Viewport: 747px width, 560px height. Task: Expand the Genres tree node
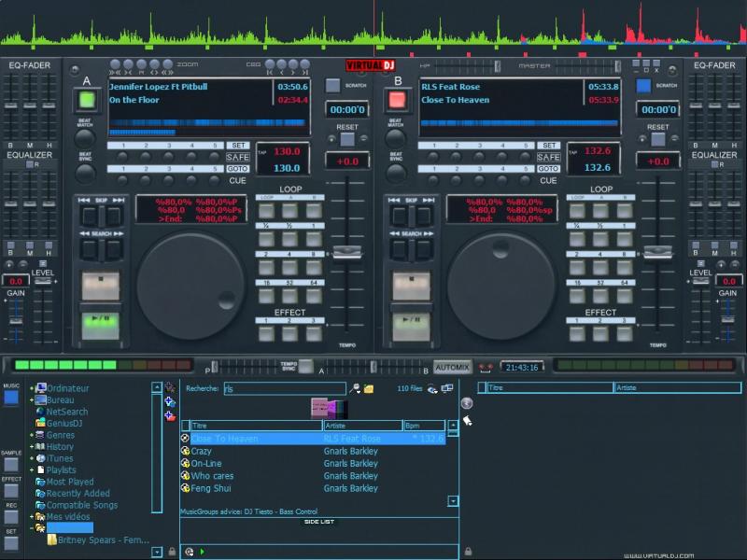32,435
